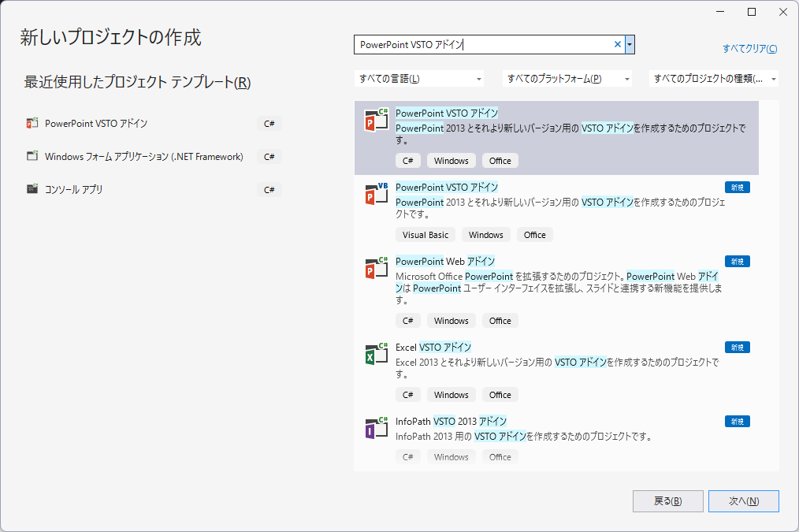Click the 新規 badge on PowerPoint Web アドイン
The image size is (799, 532).
(x=738, y=262)
